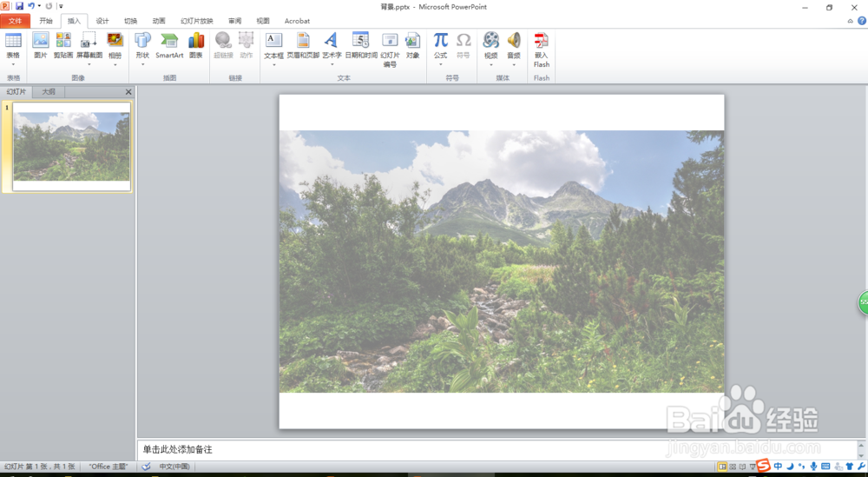Open 页眉和页脚 header and footer

pyautogui.click(x=303, y=45)
